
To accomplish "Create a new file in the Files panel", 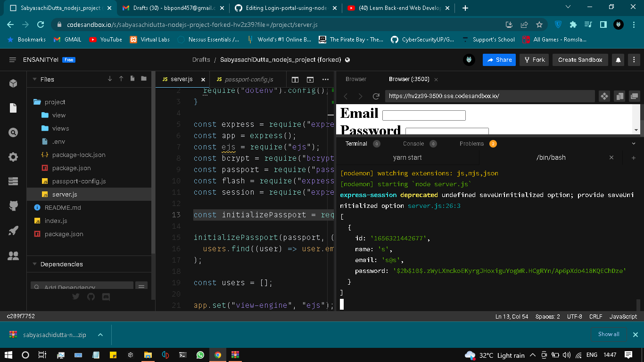I will click(x=132, y=79).
